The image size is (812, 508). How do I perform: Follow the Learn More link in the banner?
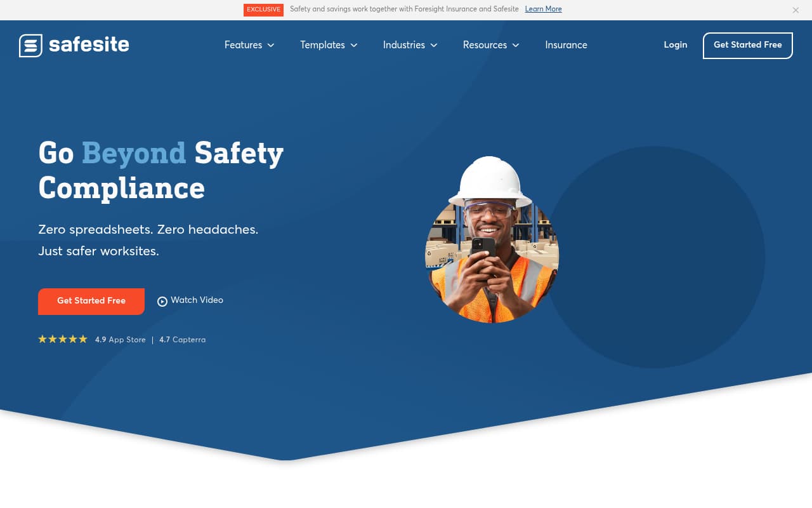click(543, 9)
